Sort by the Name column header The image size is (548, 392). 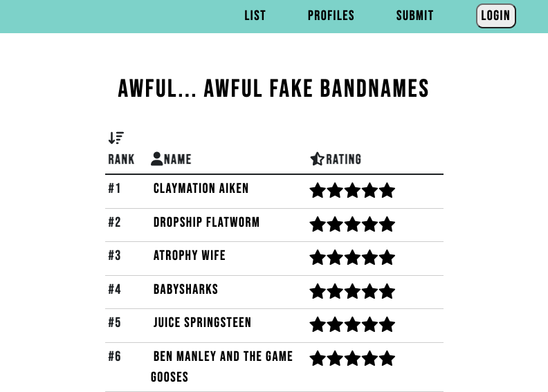coord(178,159)
